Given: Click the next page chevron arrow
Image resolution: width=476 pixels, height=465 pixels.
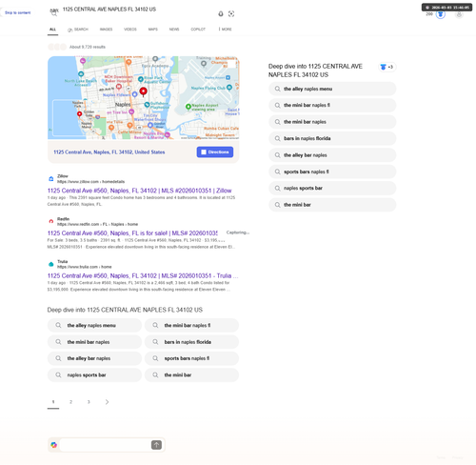Looking at the screenshot, I should click(x=107, y=402).
